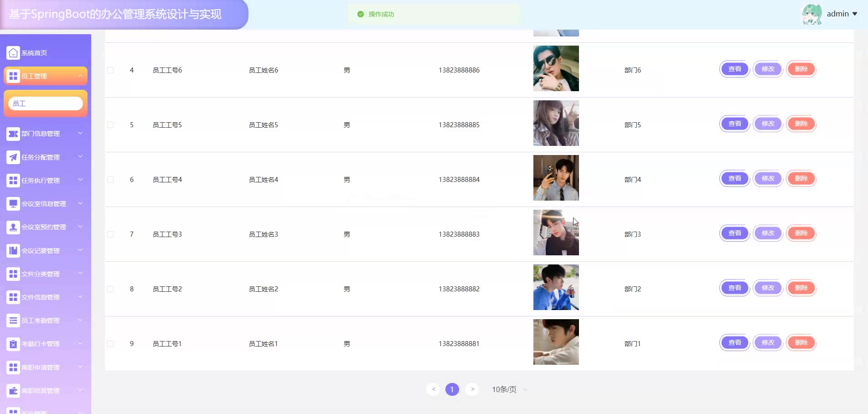Select the 员工 submenu item
The width and height of the screenshot is (868, 414).
click(x=46, y=103)
